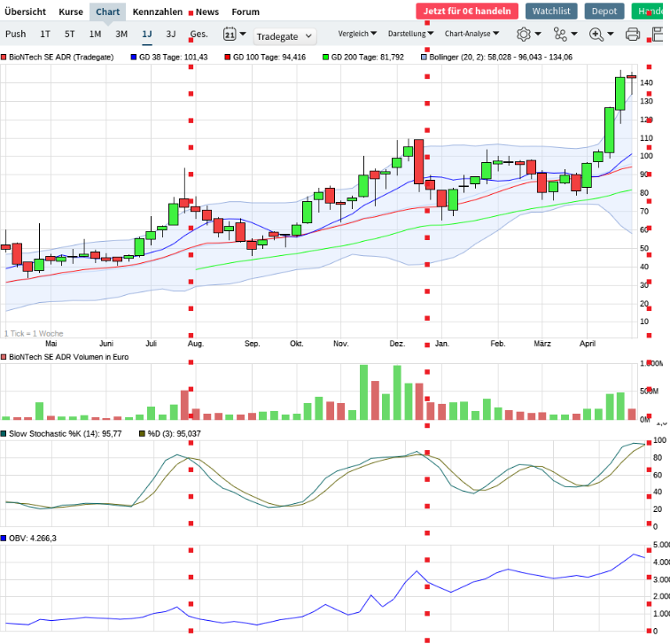
Task: Click the Slow Stochastic %K teal swatch
Action: point(4,434)
